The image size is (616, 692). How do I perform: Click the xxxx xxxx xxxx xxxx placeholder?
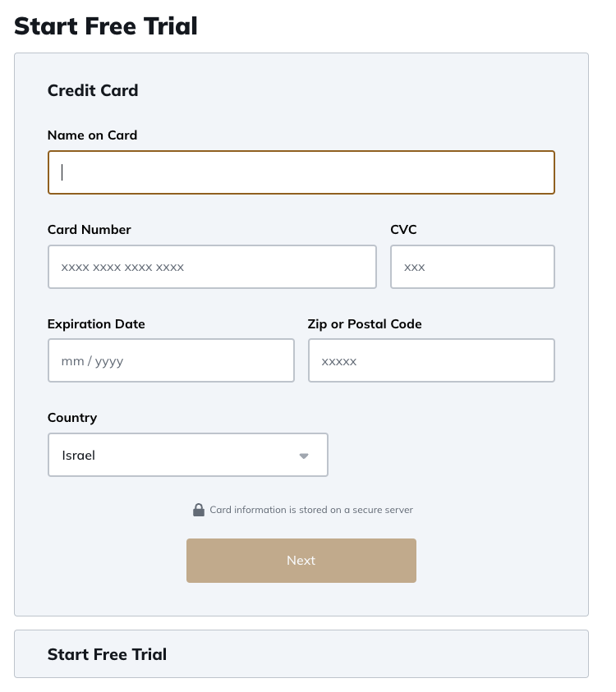pos(122,267)
